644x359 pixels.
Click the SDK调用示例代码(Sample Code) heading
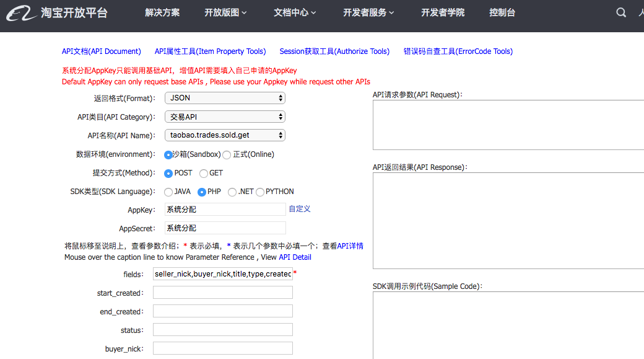pos(427,286)
